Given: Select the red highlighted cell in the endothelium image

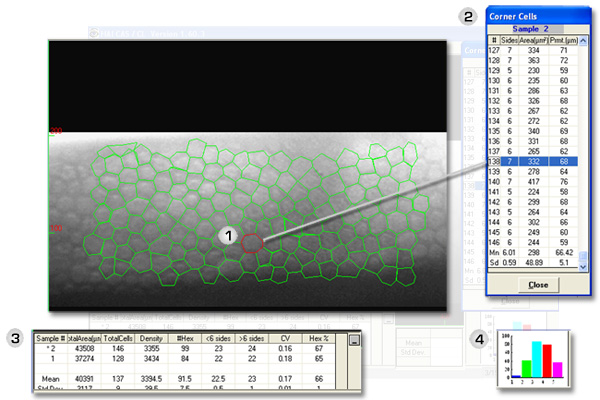Looking at the screenshot, I should click(252, 243).
